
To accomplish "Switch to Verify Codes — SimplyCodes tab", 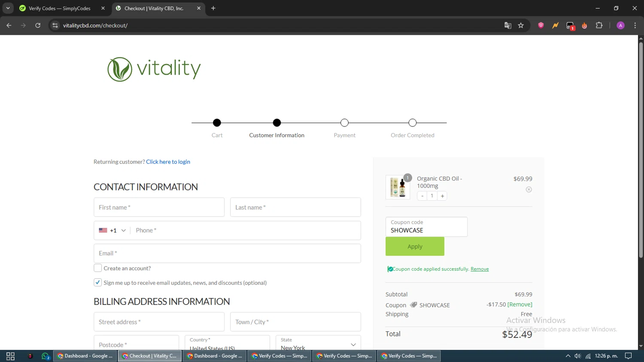I will [x=59, y=8].
